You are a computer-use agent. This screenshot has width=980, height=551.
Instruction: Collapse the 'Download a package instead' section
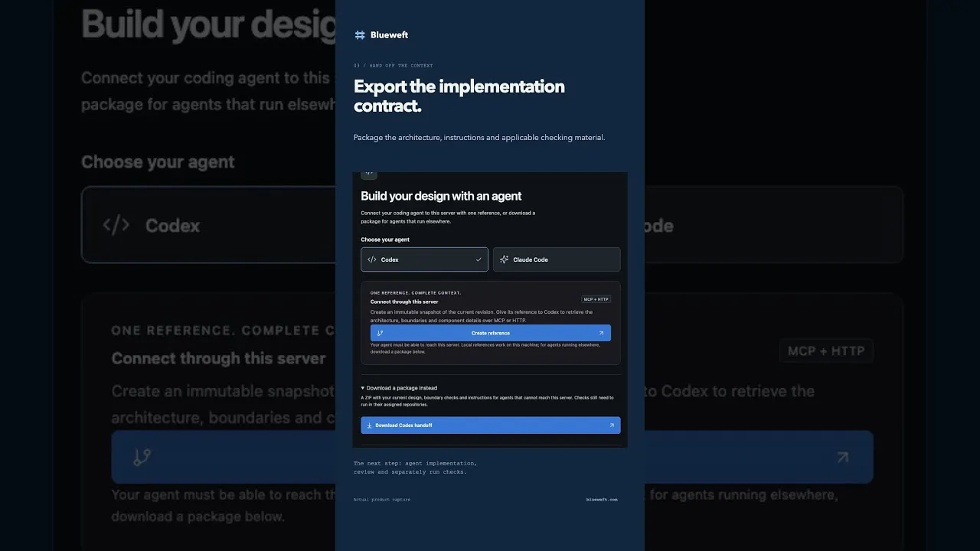coord(399,388)
